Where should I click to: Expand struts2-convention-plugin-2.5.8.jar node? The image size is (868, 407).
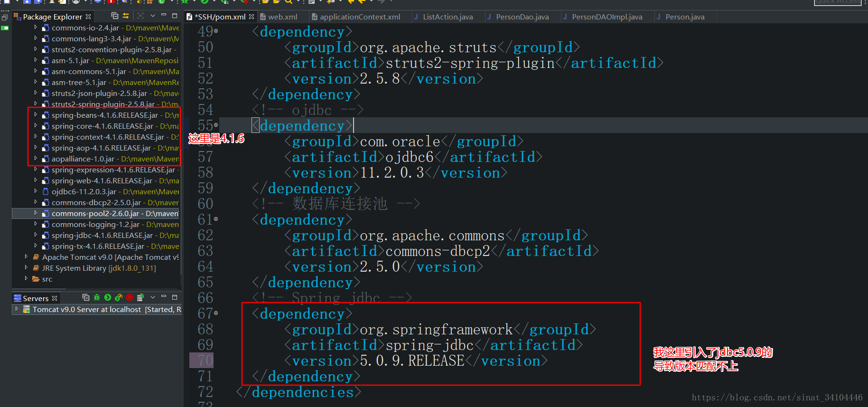pos(36,49)
